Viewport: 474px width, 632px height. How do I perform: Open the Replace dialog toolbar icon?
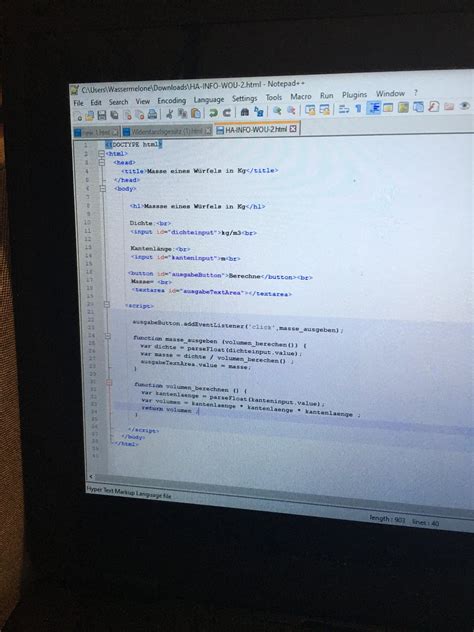[259, 111]
